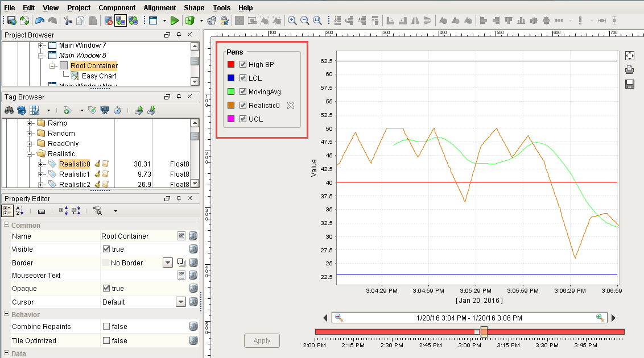Uncheck the MovingAvg pen checkbox
This screenshot has width=644, height=358.
click(x=243, y=91)
